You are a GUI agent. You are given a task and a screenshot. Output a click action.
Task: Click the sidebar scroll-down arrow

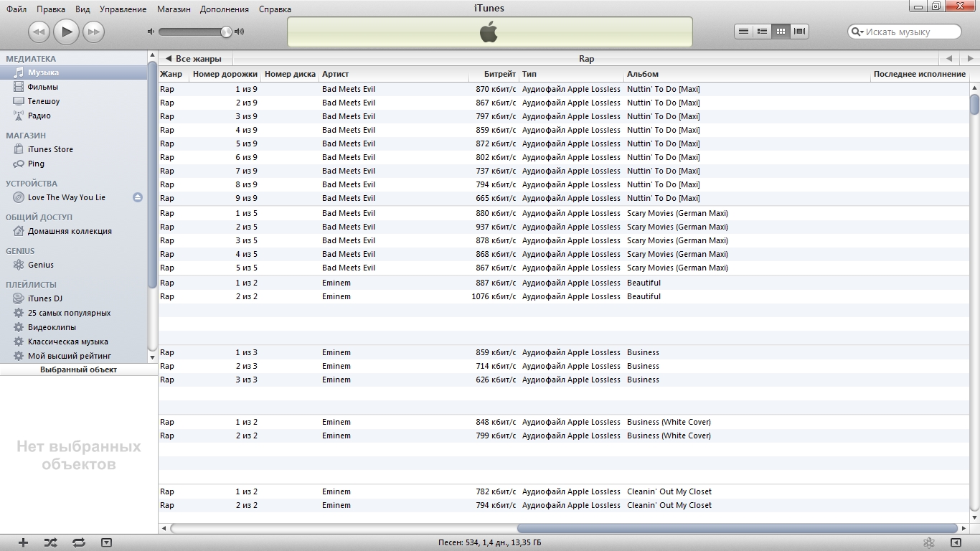[152, 357]
